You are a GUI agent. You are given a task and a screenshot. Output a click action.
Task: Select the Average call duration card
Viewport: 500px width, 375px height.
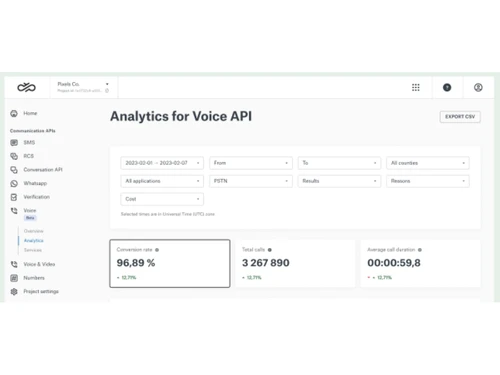pos(420,263)
